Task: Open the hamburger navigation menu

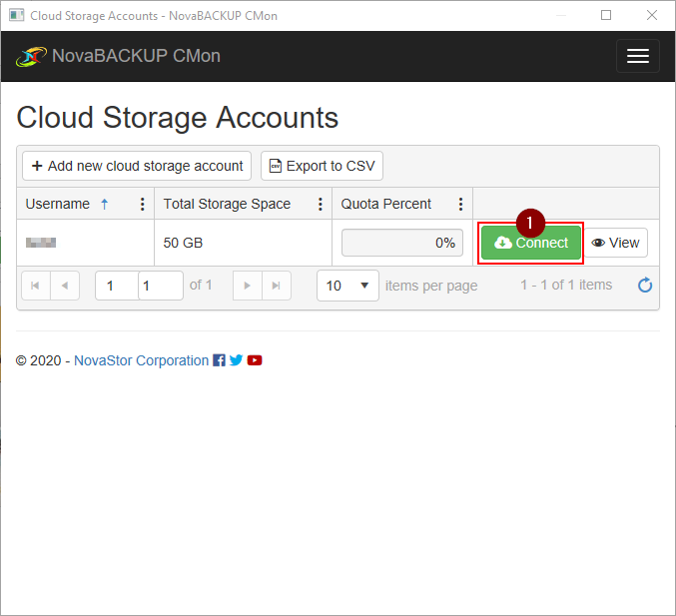Action: pyautogui.click(x=638, y=56)
